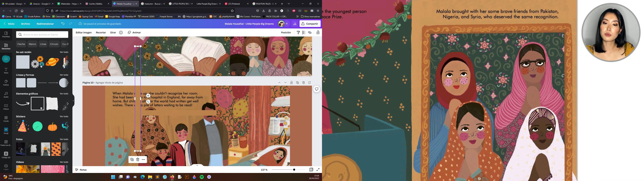
Task: Click the copy style paint roller icon
Action: pyautogui.click(x=298, y=33)
